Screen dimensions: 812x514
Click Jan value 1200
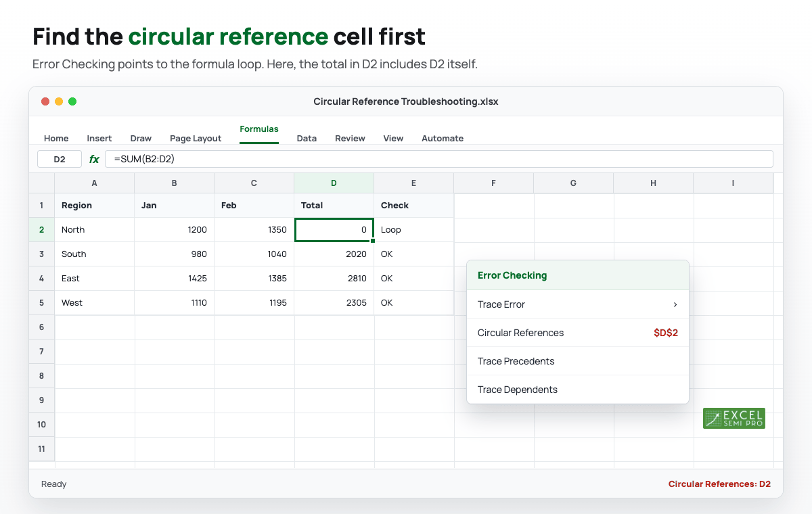[174, 229]
